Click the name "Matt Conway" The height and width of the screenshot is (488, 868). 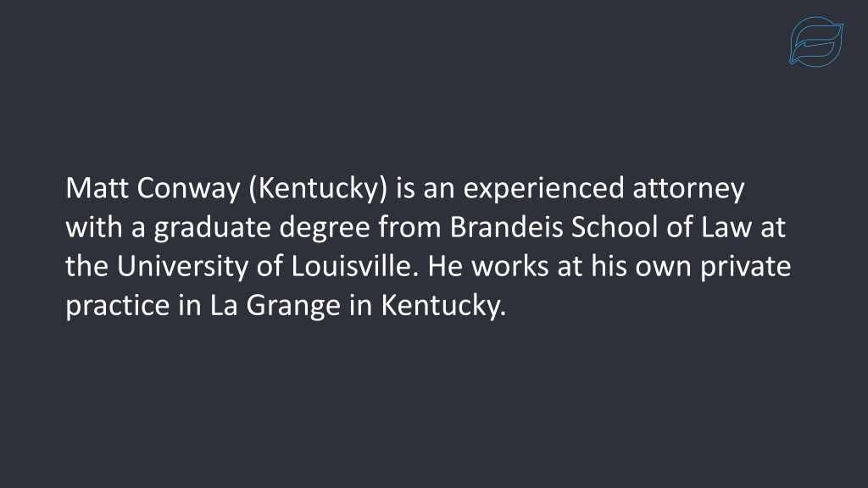click(153, 188)
